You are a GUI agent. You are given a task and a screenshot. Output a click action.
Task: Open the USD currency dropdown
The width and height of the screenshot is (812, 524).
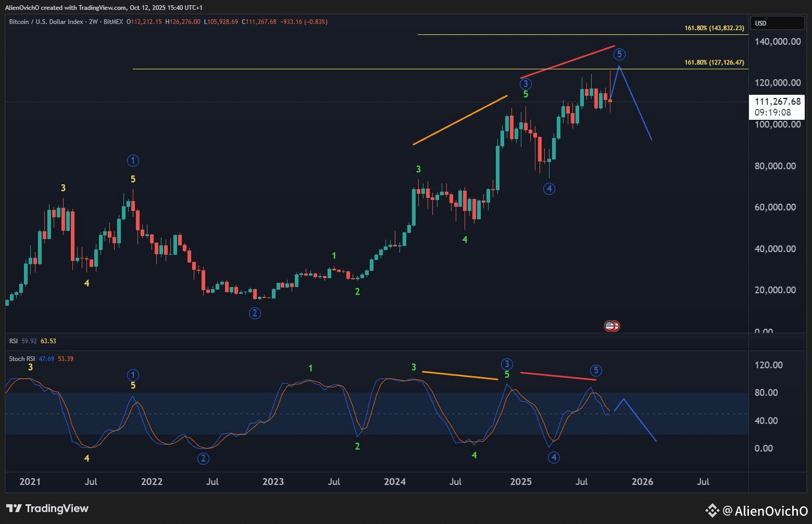[777, 23]
